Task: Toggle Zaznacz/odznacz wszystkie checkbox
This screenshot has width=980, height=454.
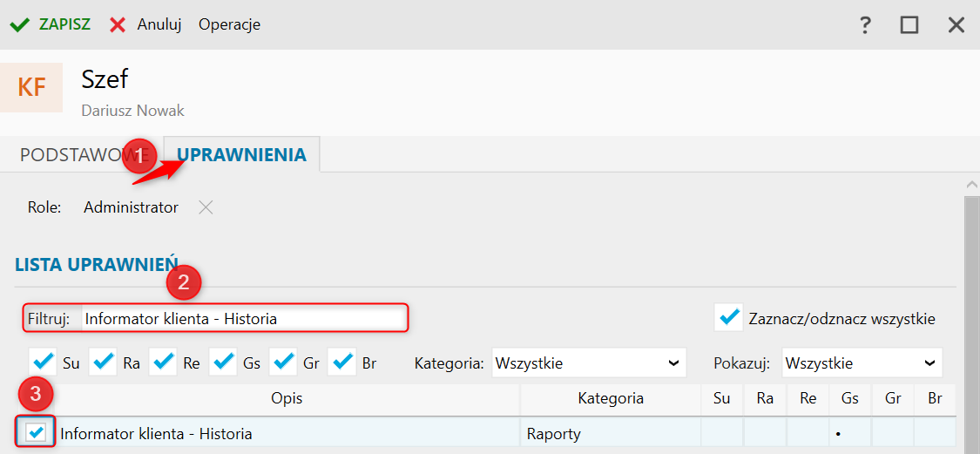Action: coord(728,318)
